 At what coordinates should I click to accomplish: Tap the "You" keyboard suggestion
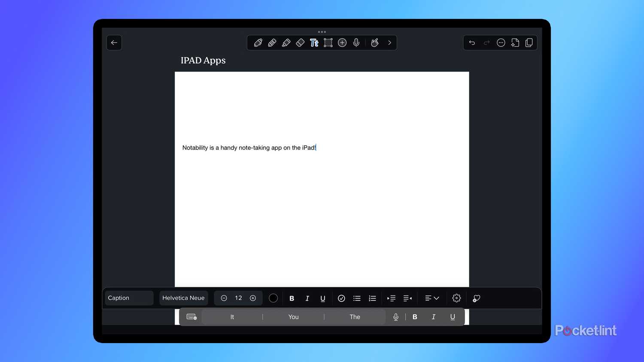click(293, 317)
